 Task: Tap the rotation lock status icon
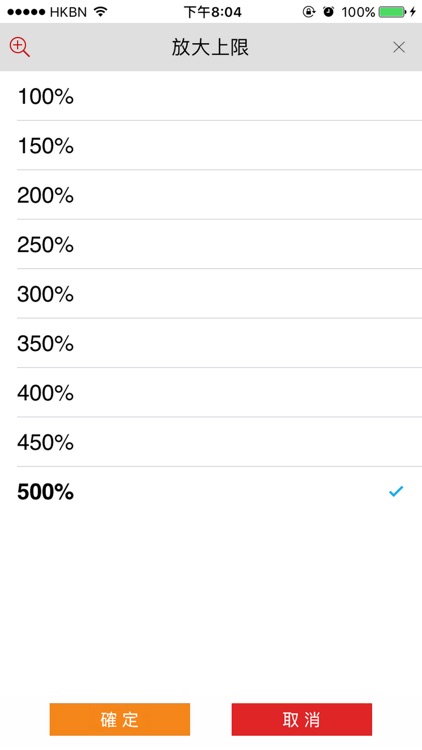309,12
